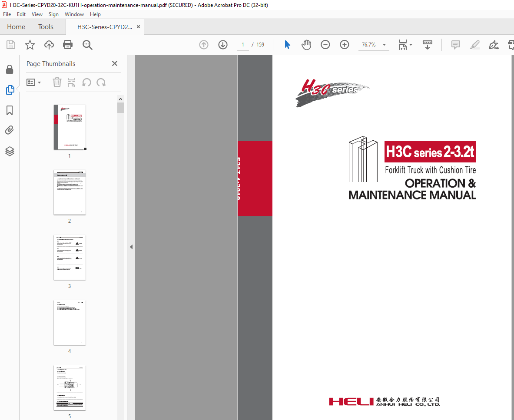Open the Edit menu
The height and width of the screenshot is (420, 514).
pos(21,14)
